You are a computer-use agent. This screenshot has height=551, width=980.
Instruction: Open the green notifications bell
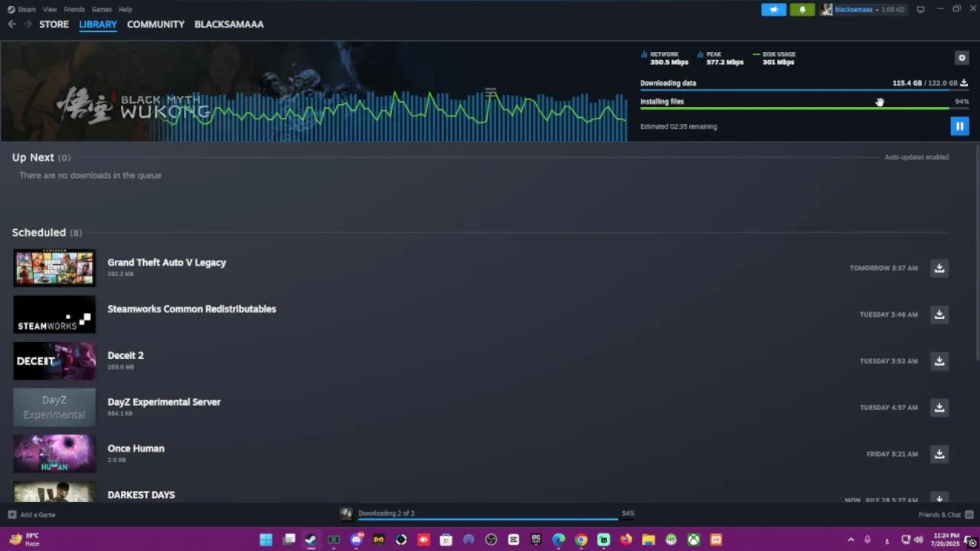[802, 9]
